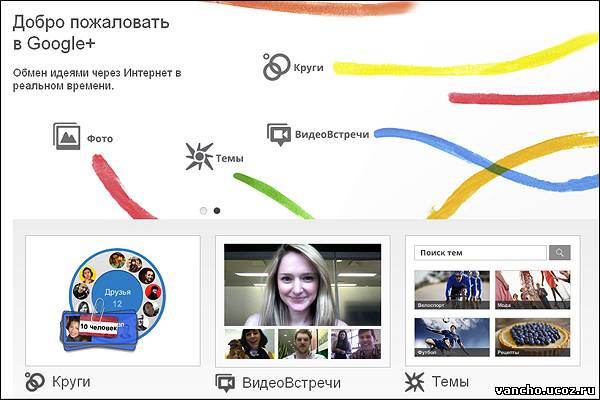
Task: Select the second slide dot indicator
Action: coord(217,211)
